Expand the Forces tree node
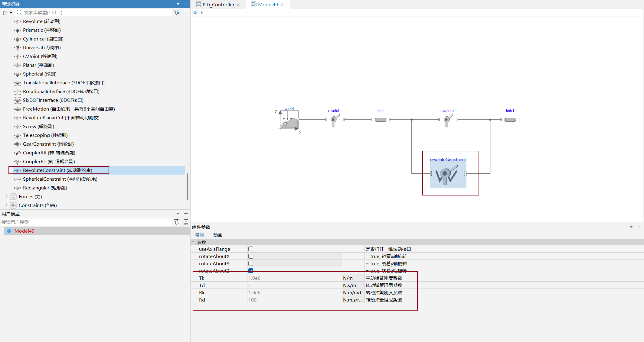Image resolution: width=644 pixels, height=342 pixels. 6,197
